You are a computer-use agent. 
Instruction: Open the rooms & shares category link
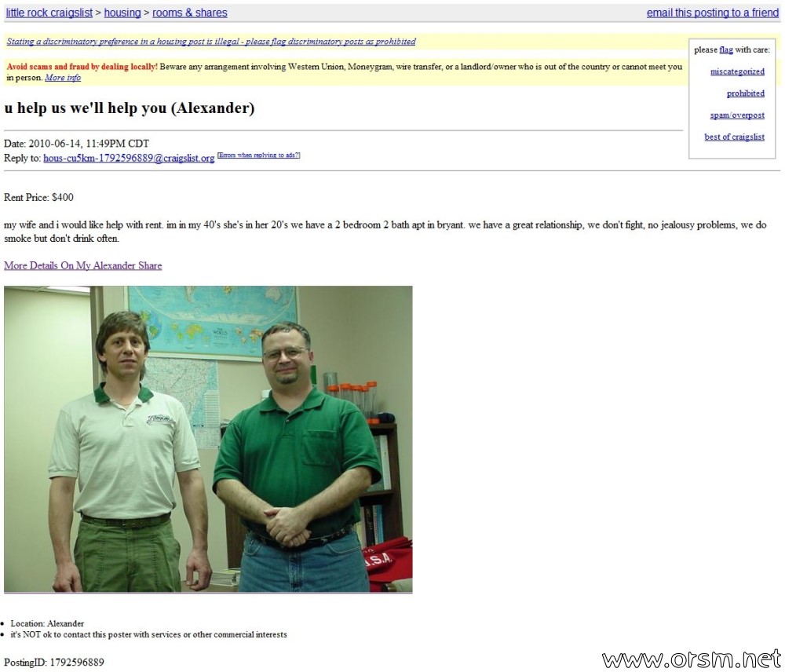pos(190,13)
